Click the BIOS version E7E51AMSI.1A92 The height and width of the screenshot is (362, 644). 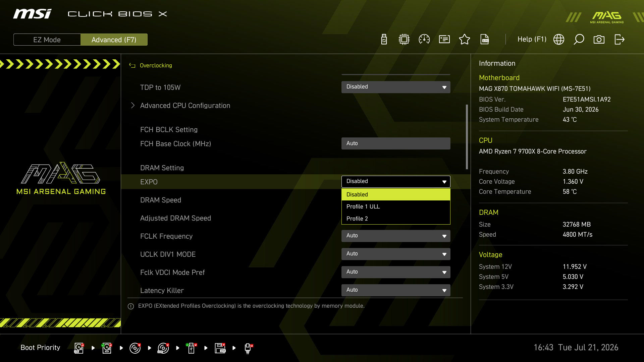coord(587,100)
